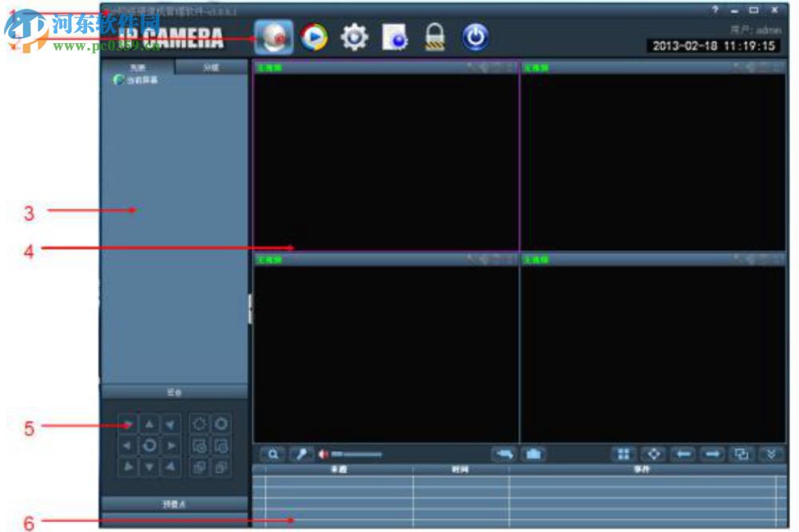Move PTZ camera down
The width and height of the screenshot is (799, 532).
[149, 466]
